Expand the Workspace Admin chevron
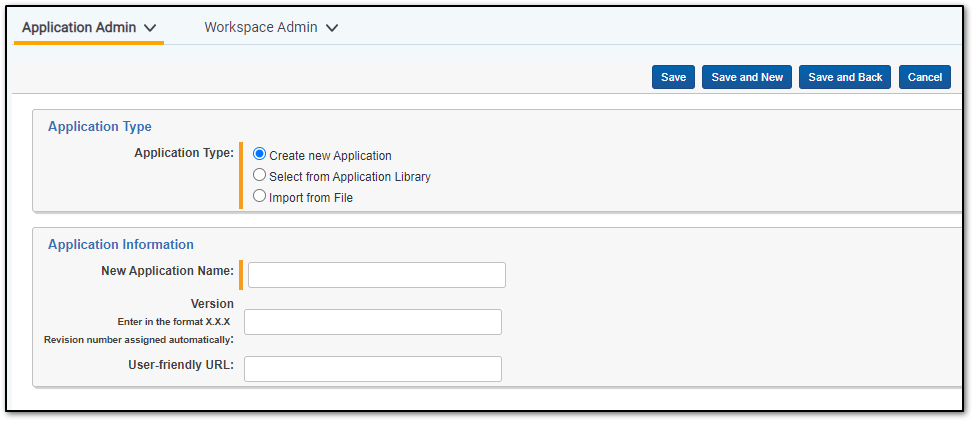Screen dimensions: 973x421 (x=332, y=28)
